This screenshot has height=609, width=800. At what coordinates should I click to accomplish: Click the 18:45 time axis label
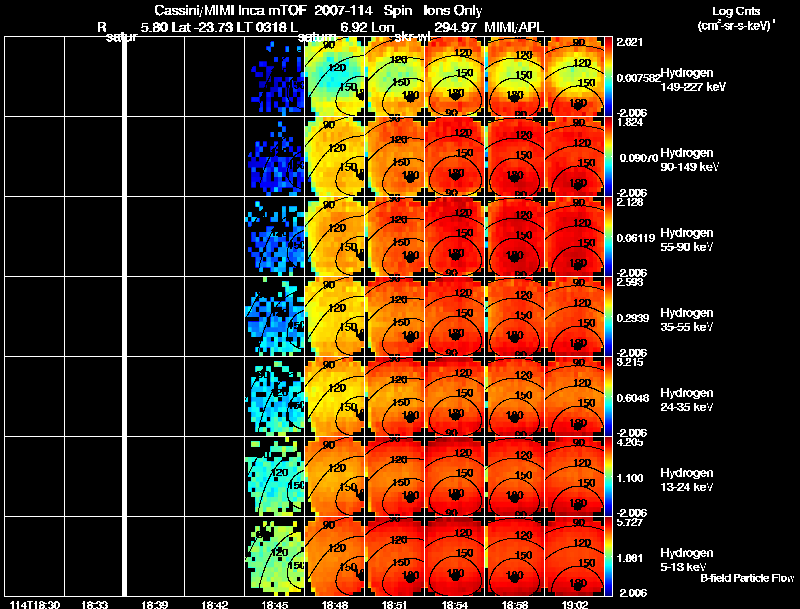pos(275,605)
